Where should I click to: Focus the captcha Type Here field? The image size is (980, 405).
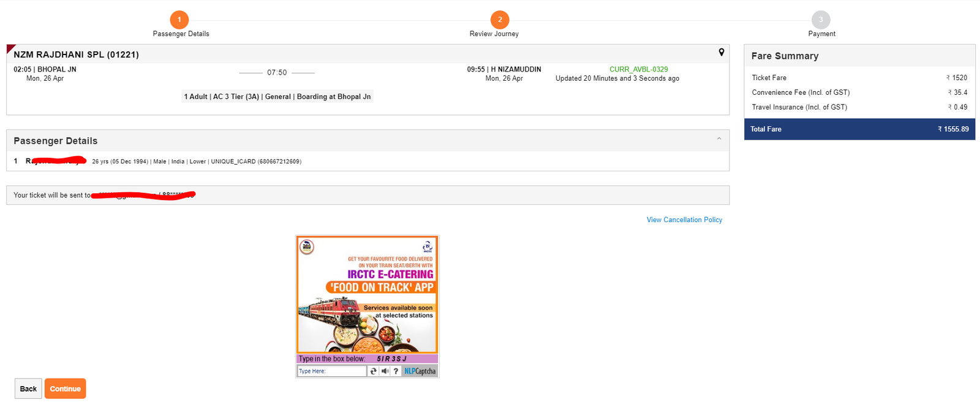pos(331,371)
